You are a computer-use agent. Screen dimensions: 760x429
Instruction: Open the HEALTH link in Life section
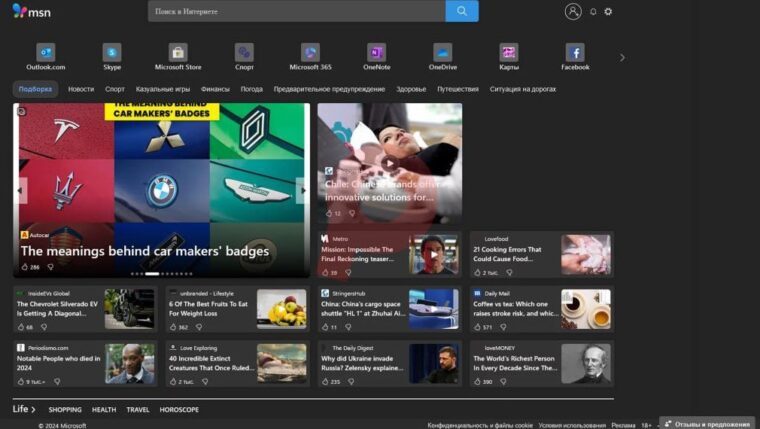[x=104, y=410]
